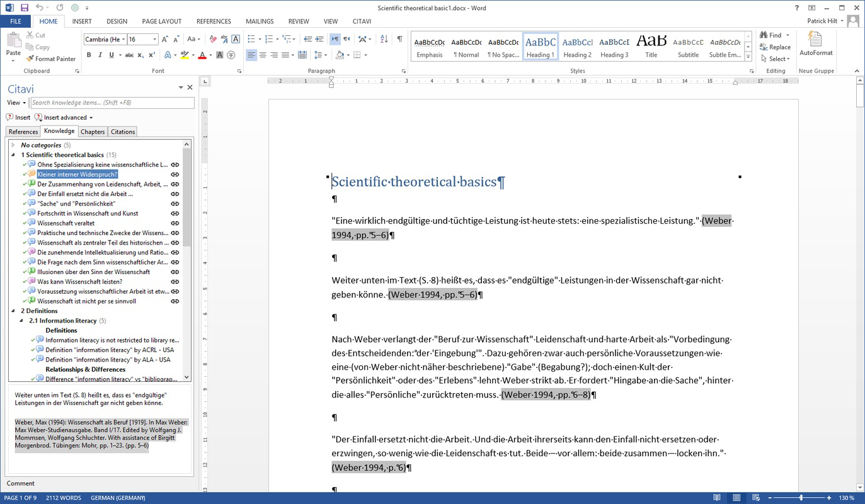
Task: Open the Change Case dropdown
Action: tap(195, 39)
